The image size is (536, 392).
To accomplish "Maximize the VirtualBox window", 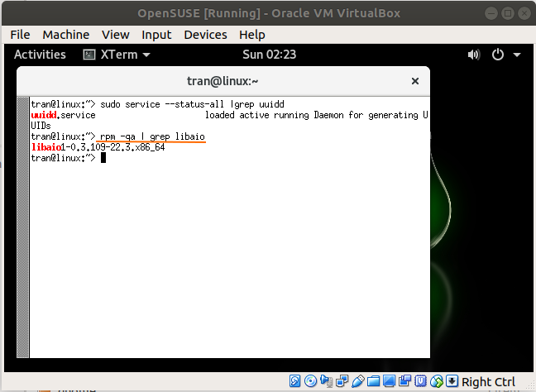I will (508, 13).
